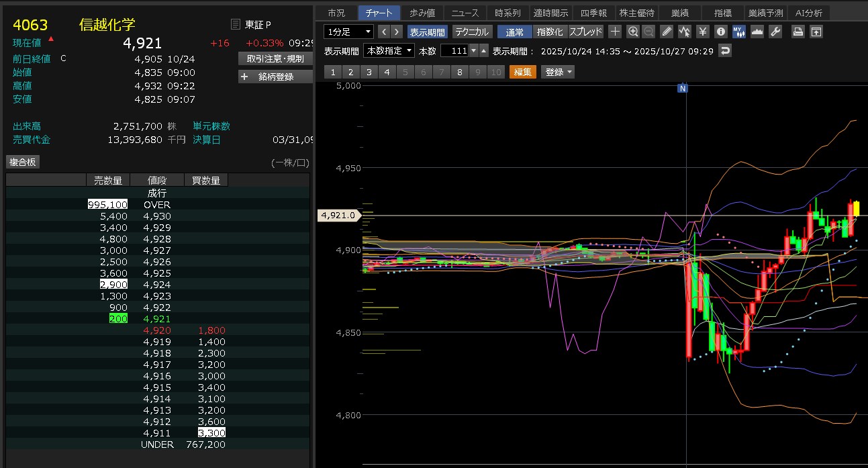Image resolution: width=868 pixels, height=468 pixels.
Task: Open the info icon in chart toolbar
Action: pos(721,32)
